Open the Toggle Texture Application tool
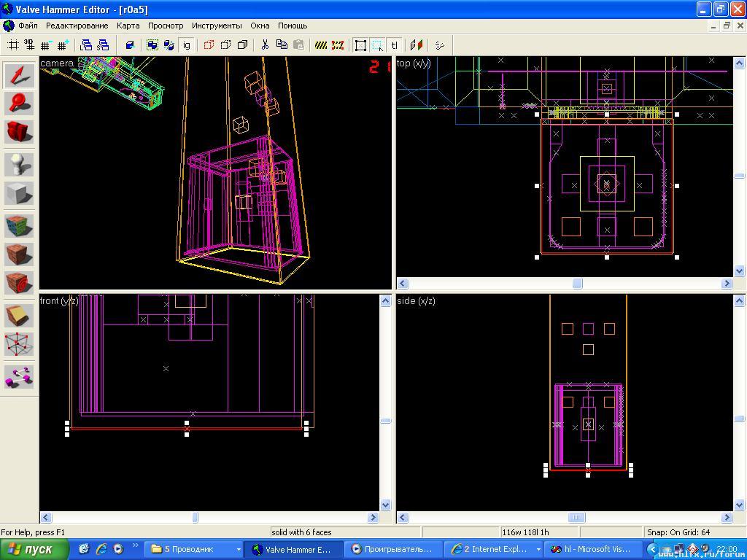The image size is (747, 560). 19,225
